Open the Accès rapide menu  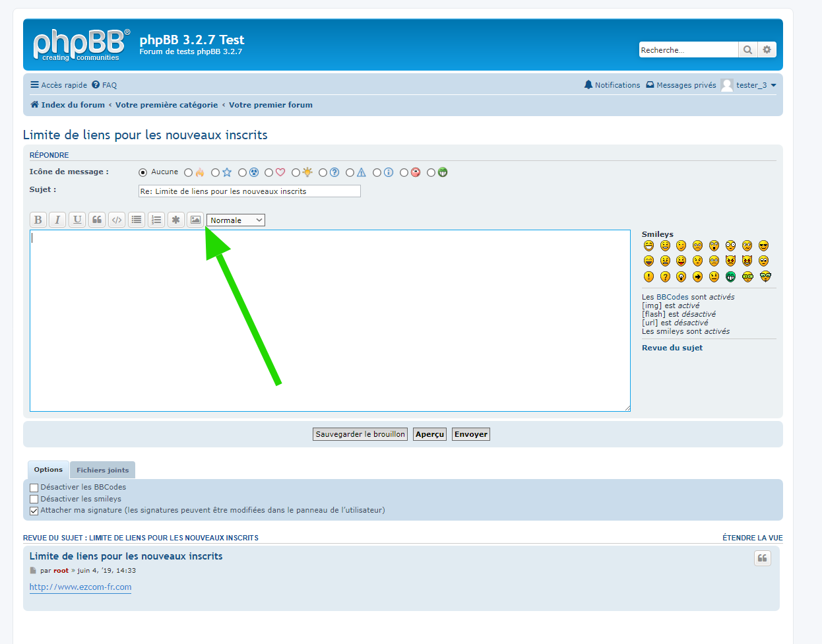click(x=59, y=85)
